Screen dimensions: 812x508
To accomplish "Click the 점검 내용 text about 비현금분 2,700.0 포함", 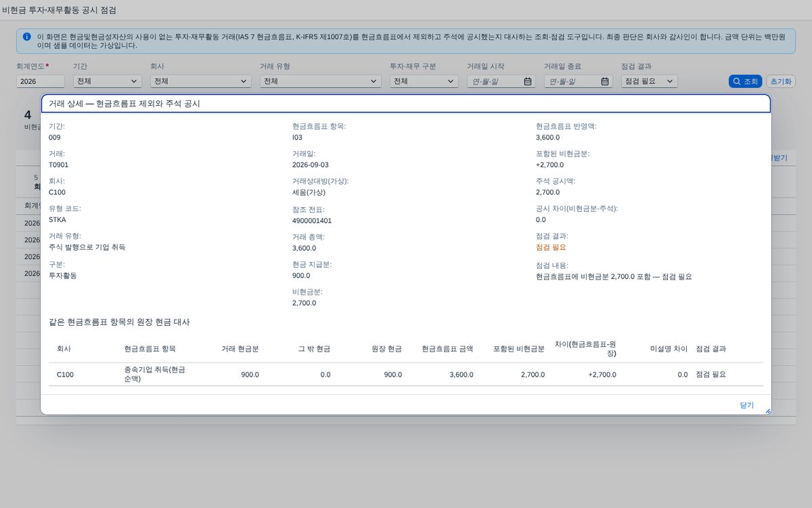I will (614, 276).
